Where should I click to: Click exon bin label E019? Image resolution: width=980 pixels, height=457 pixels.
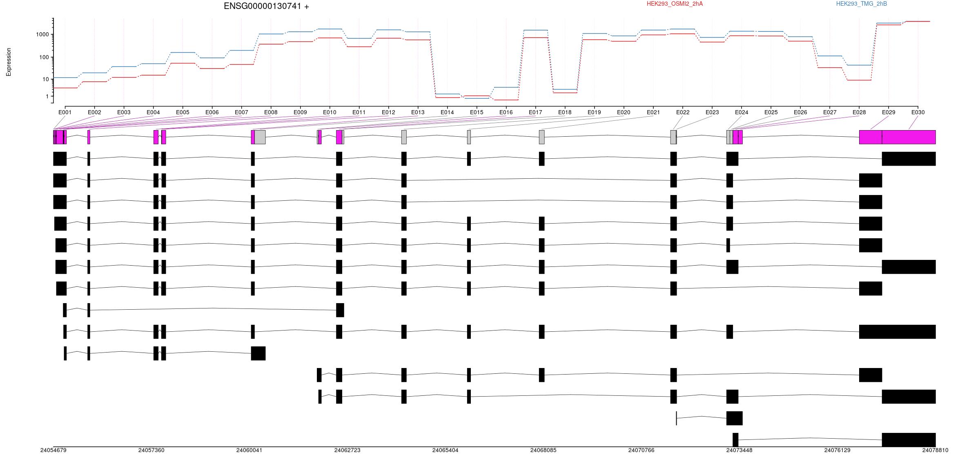click(594, 112)
